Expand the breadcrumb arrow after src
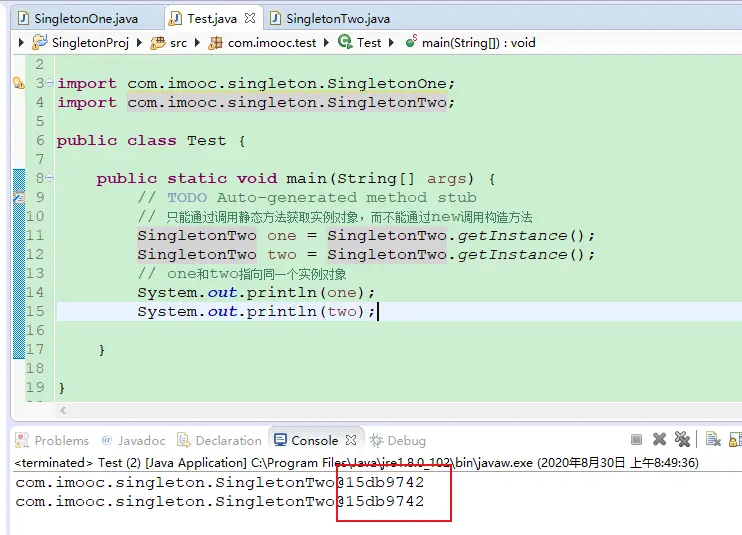Viewport: 742px width, 535px height. tap(197, 43)
